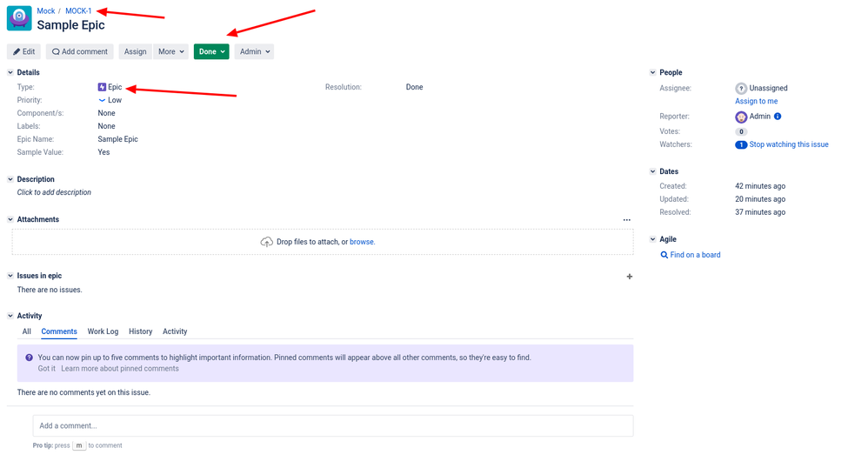
Task: Click the Edit button
Action: 23,51
